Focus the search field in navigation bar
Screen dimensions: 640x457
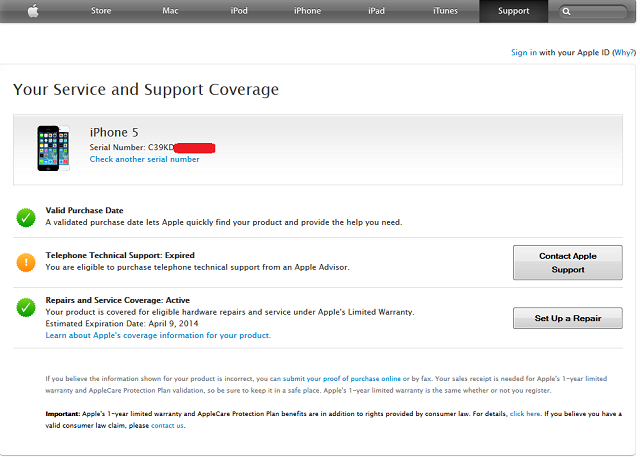593,11
